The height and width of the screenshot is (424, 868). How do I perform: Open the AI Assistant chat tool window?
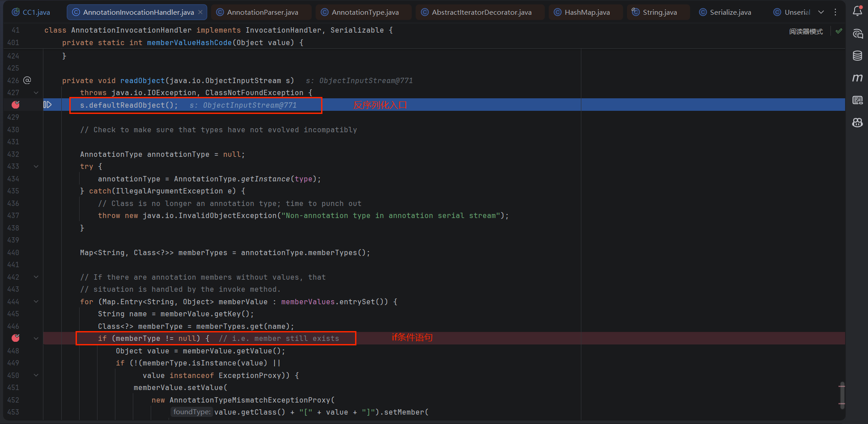coord(857,34)
